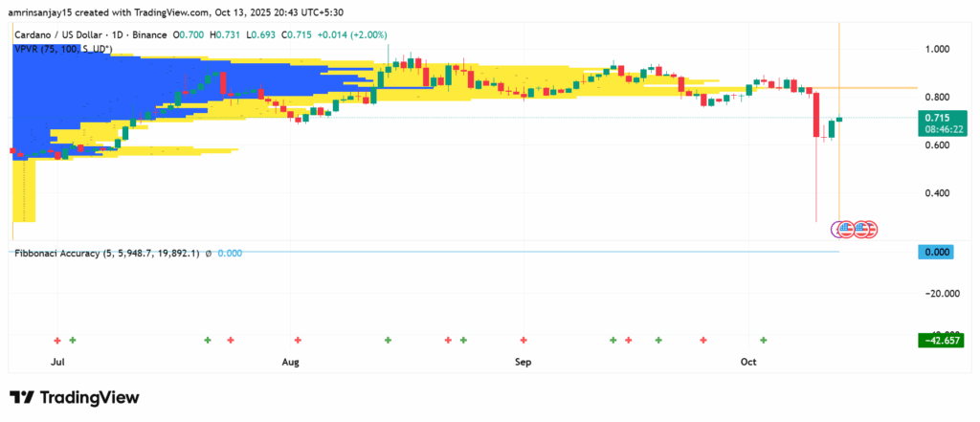Viewport: 980px width, 422px height.
Task: Click the empty-value ø symbol beside Fibbonaci Accuracy
Action: (x=208, y=253)
